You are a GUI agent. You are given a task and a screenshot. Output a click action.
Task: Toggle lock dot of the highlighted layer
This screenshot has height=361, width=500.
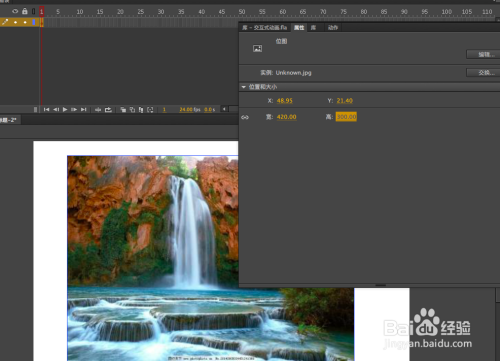[x=25, y=22]
